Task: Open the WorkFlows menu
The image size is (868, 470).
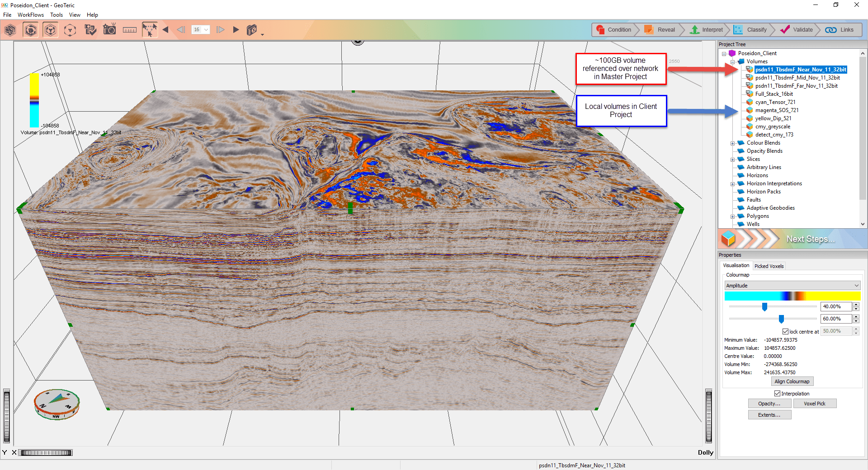Action: pyautogui.click(x=30, y=14)
